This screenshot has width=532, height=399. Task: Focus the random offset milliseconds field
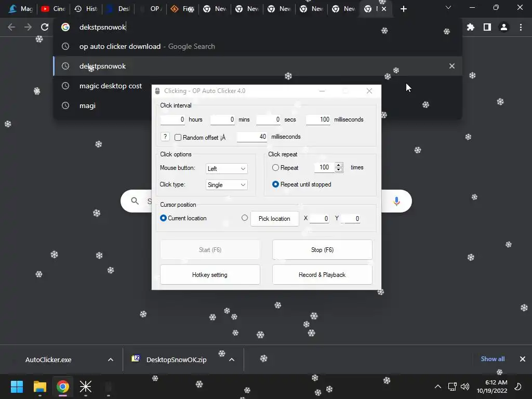tap(252, 137)
